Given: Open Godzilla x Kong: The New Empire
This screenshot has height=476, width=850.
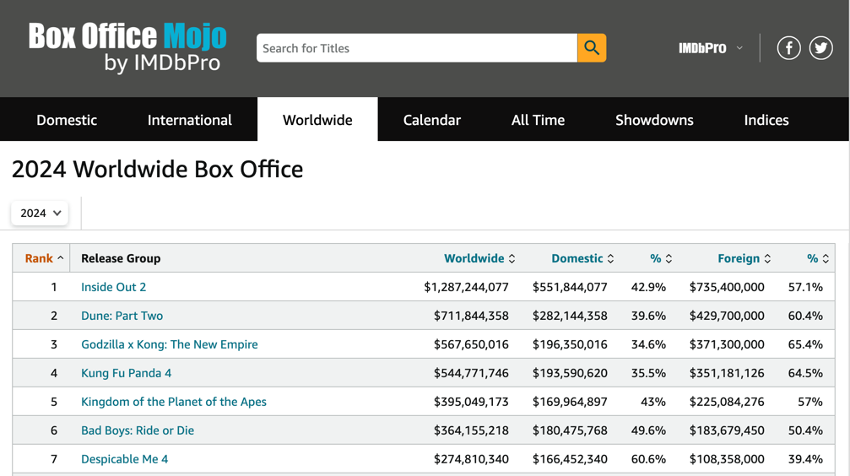Looking at the screenshot, I should [169, 344].
